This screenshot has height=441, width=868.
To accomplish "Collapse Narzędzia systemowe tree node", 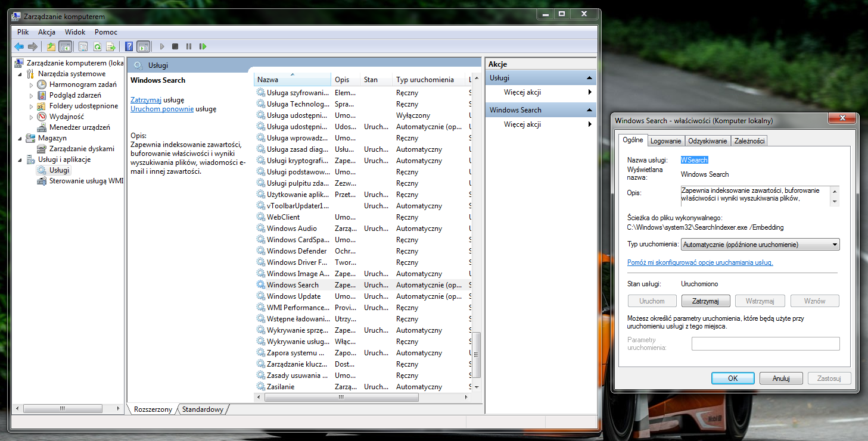I will click(20, 74).
